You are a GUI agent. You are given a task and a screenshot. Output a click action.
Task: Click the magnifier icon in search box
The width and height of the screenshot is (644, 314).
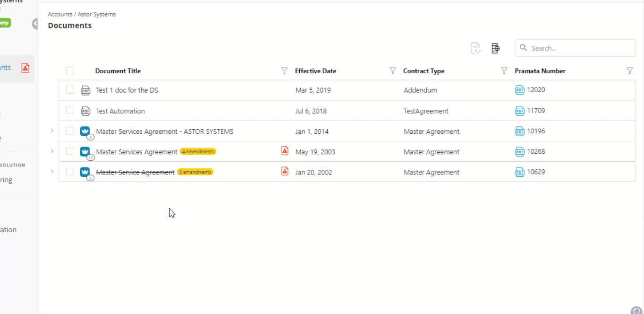524,48
